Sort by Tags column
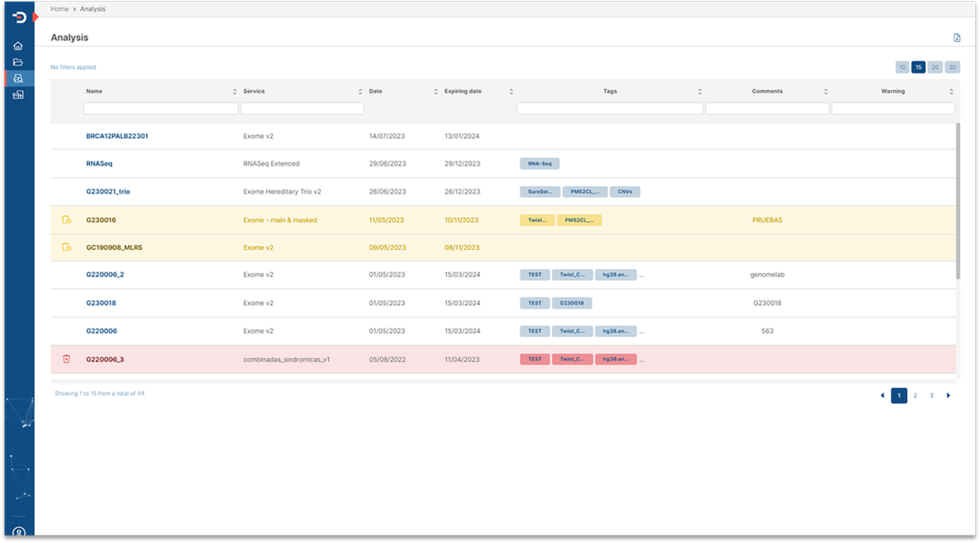Screen dimensions: 980x543 pos(700,91)
